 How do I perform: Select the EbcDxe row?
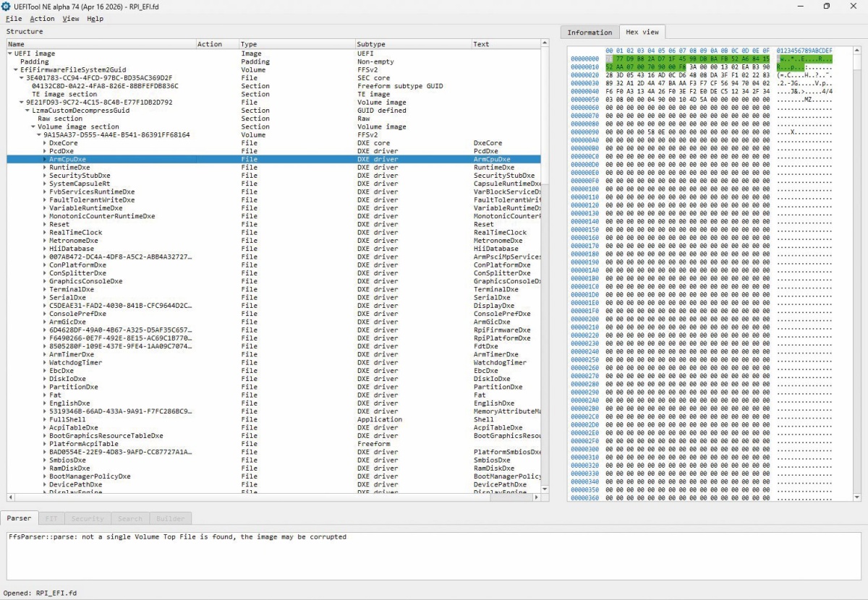coord(273,371)
